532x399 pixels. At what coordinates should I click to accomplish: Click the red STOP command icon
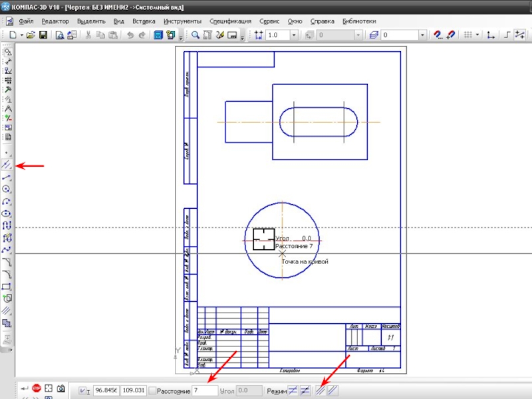point(36,388)
